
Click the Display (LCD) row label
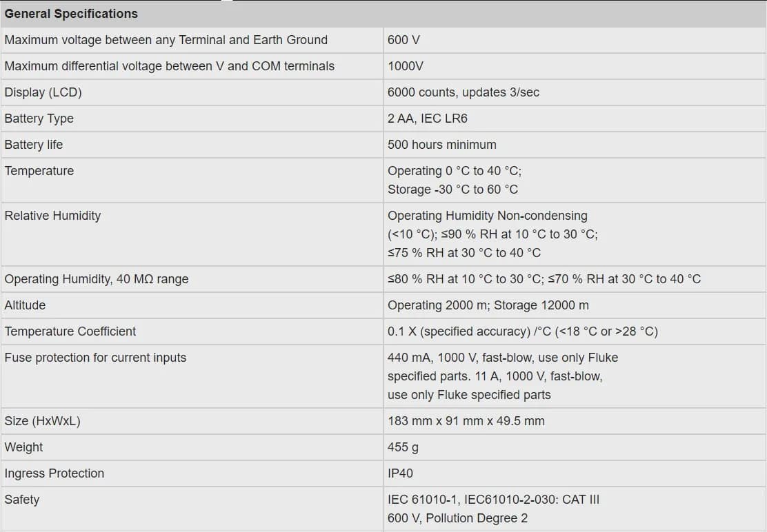[43, 92]
